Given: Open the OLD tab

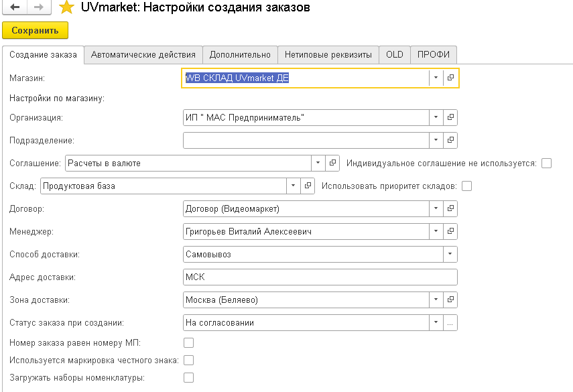Looking at the screenshot, I should coord(395,55).
